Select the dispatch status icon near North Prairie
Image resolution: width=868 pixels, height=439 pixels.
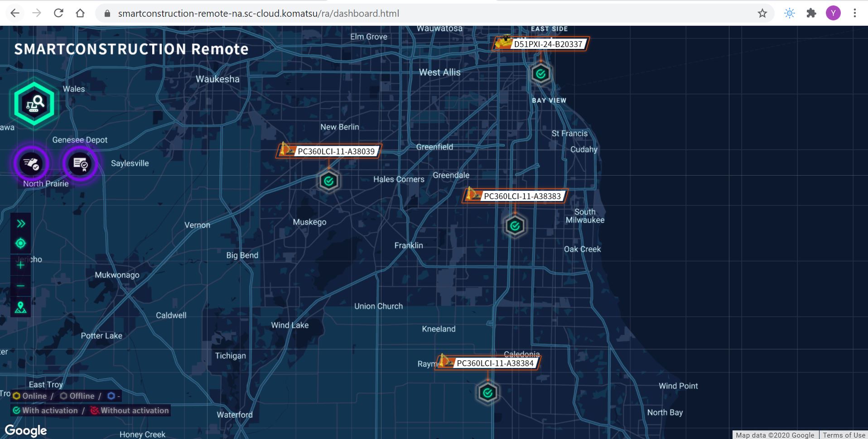(x=32, y=164)
